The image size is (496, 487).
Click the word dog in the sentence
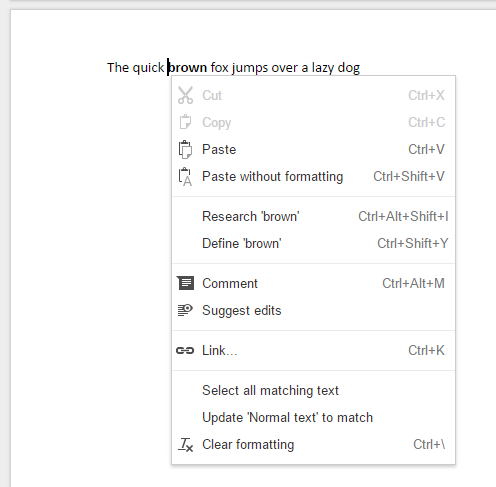click(x=349, y=68)
